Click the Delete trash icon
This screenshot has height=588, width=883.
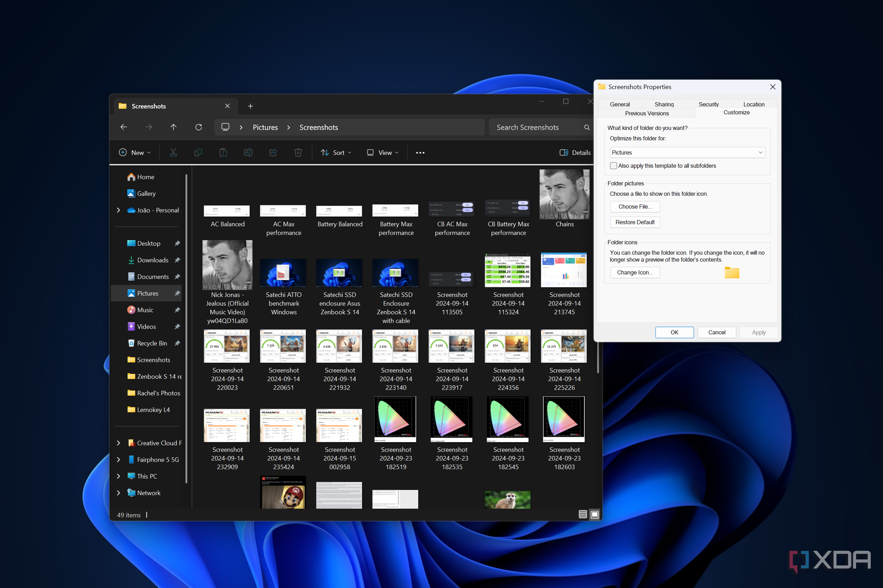pos(298,152)
